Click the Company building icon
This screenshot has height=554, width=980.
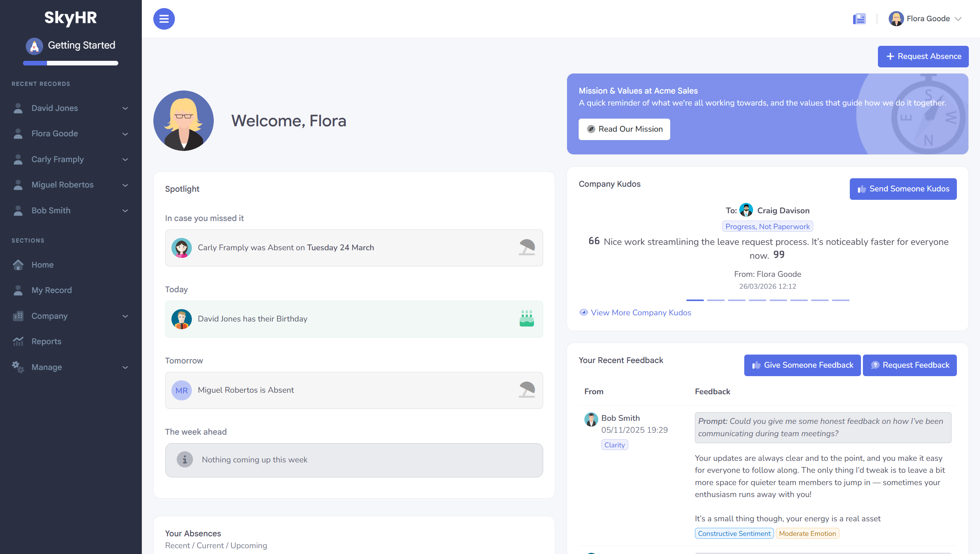tap(18, 316)
